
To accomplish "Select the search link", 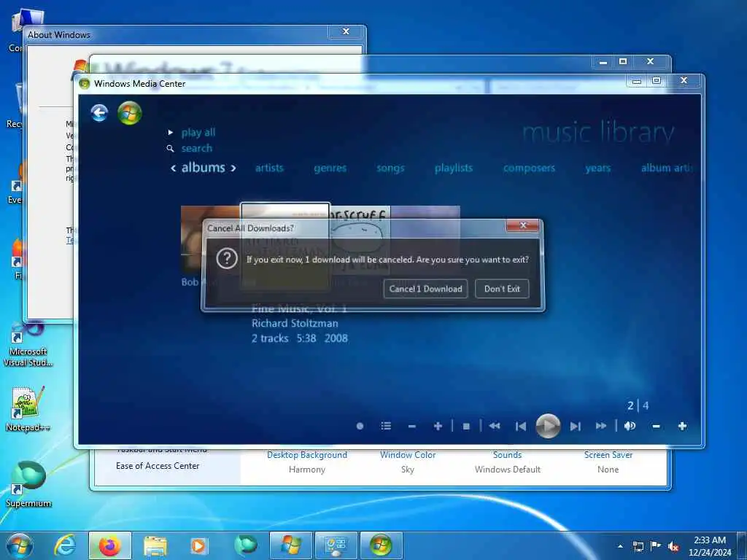I will [x=197, y=148].
